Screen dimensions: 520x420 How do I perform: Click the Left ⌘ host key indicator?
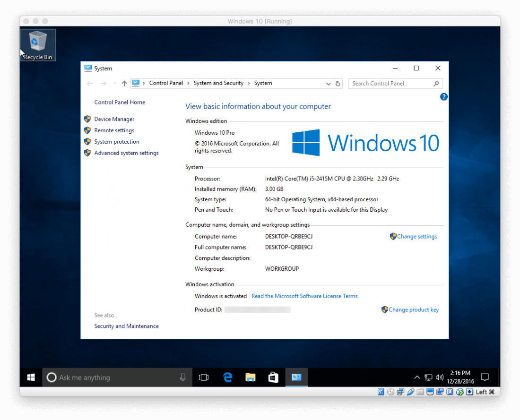point(485,392)
